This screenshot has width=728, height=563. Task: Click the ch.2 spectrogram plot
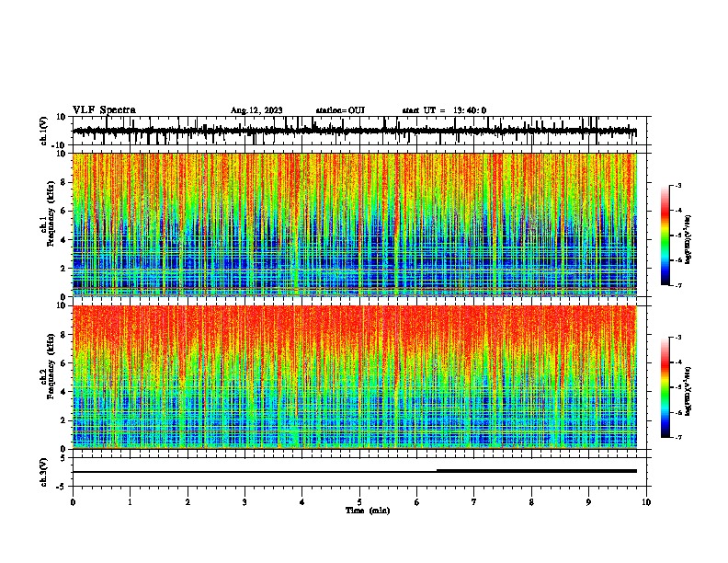(x=355, y=377)
